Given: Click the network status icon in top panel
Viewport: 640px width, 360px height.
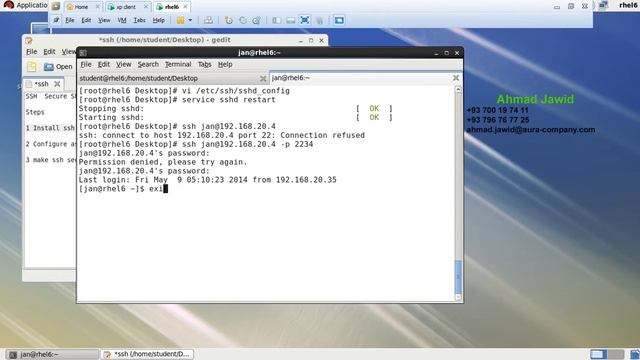Looking at the screenshot, I should point(603,5).
